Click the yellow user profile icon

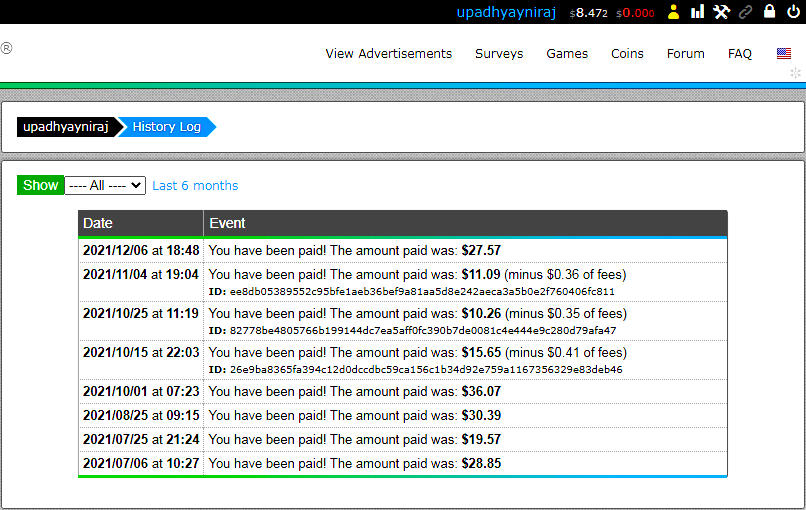coord(674,12)
